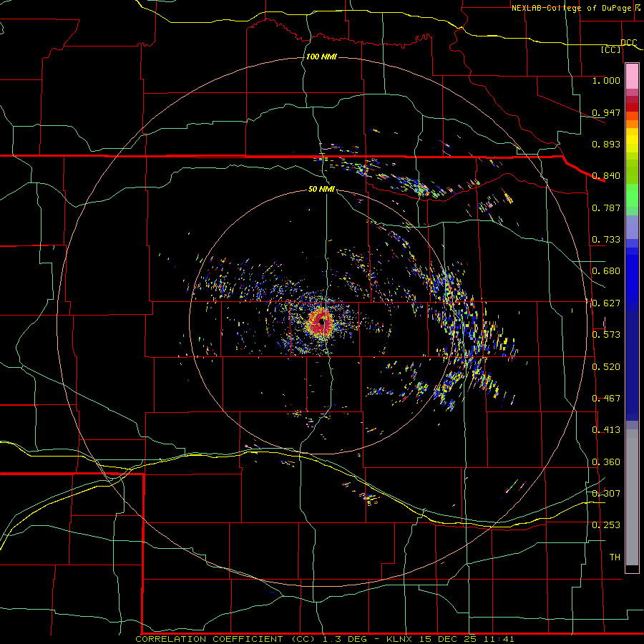Click the 100 NMI range ring label
This screenshot has width=644, height=644.
pos(321,57)
